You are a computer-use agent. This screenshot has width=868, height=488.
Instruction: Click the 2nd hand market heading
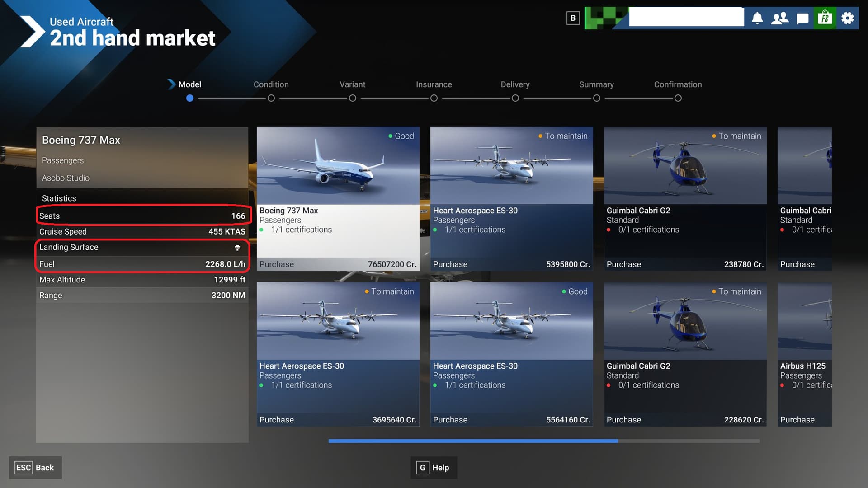[x=132, y=38]
